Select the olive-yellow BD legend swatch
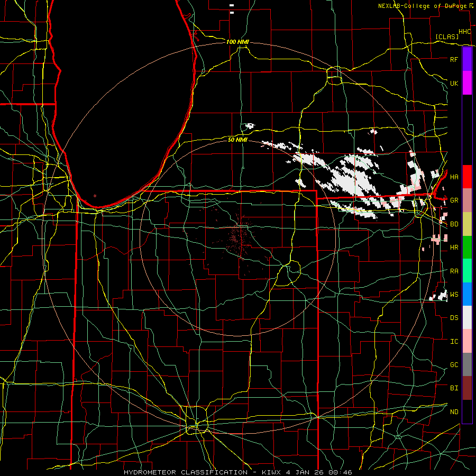 tap(467, 224)
